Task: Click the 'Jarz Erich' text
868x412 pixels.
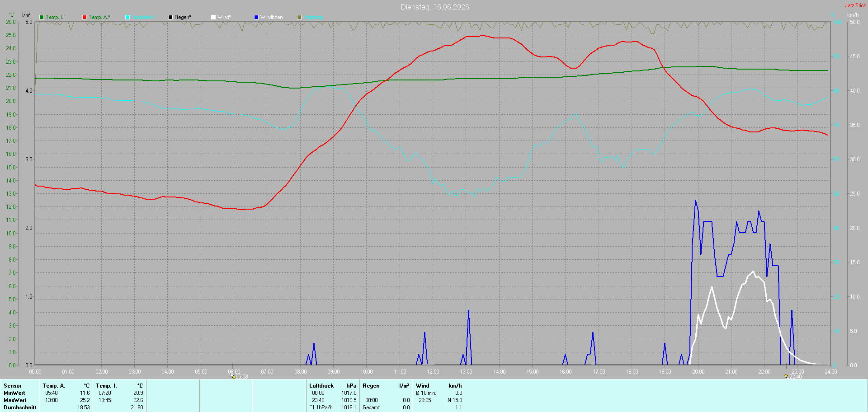Action: point(856,5)
